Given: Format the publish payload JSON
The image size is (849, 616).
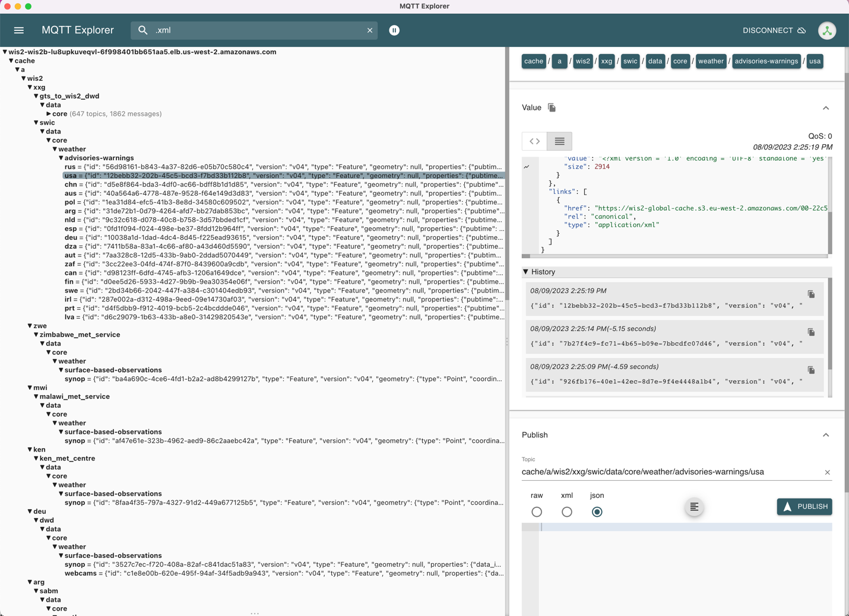Looking at the screenshot, I should click(694, 507).
